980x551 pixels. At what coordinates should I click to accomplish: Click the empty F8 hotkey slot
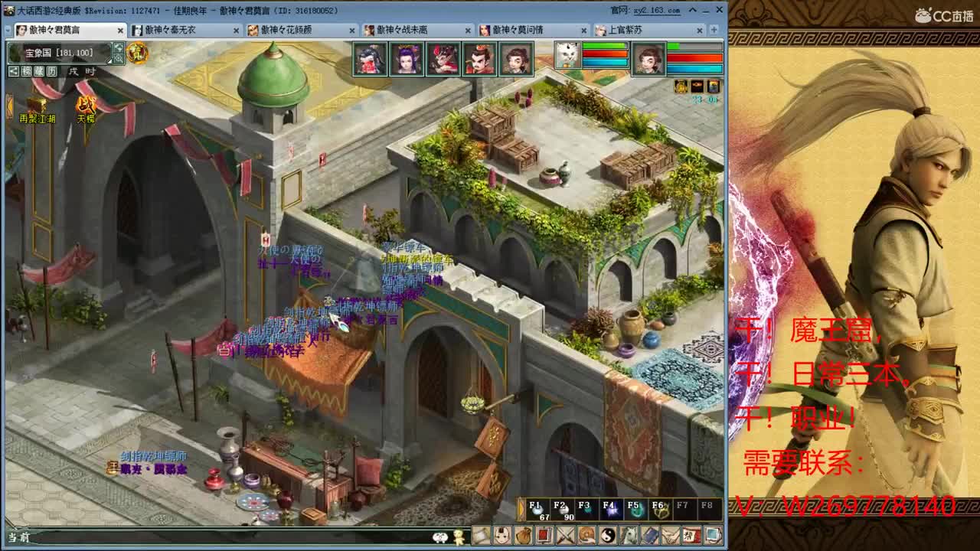tap(709, 510)
